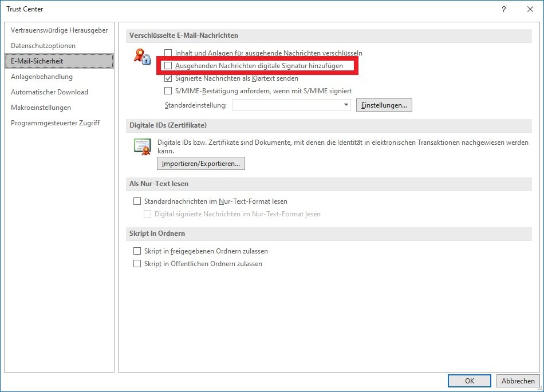Select 'Vertrauenswürdige Herausgeber' category
The image size is (544, 392).
[x=60, y=30]
